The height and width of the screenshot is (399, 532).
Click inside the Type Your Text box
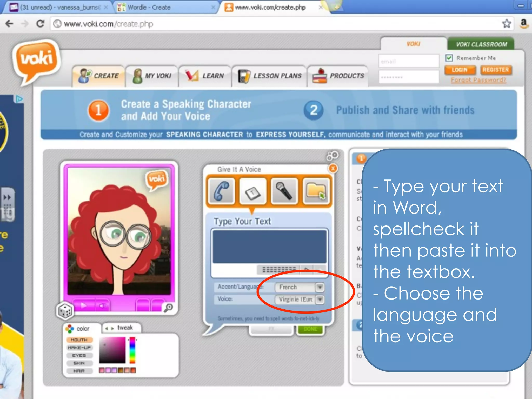point(270,247)
